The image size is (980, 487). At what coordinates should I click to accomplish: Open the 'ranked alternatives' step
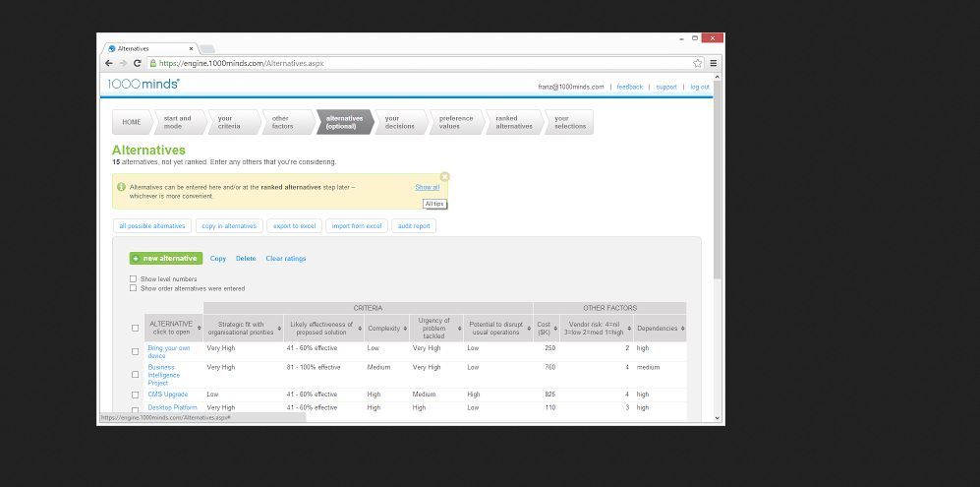coord(513,122)
